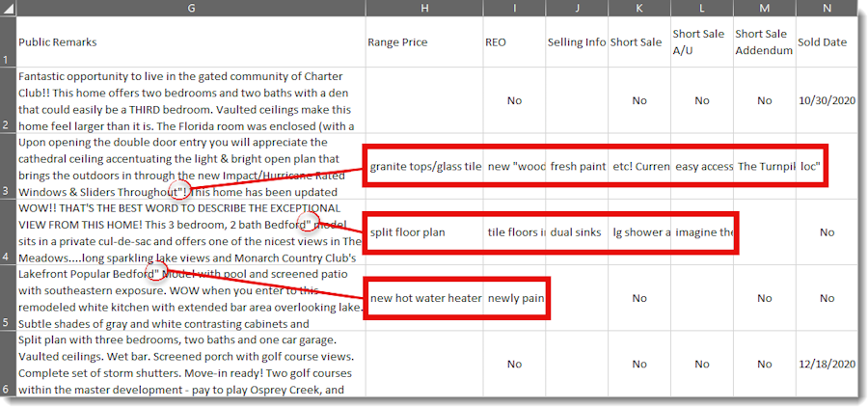Select column N header
Screen dimensions: 868x407
(x=827, y=8)
